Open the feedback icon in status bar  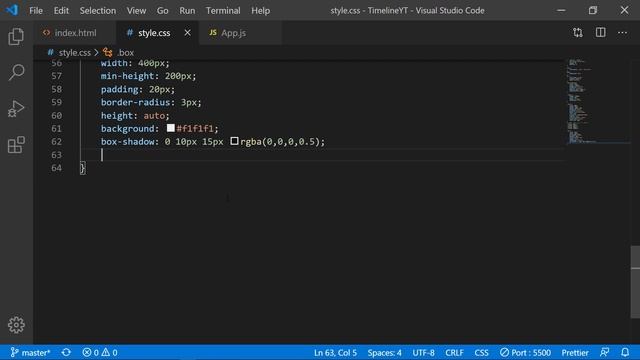point(604,353)
